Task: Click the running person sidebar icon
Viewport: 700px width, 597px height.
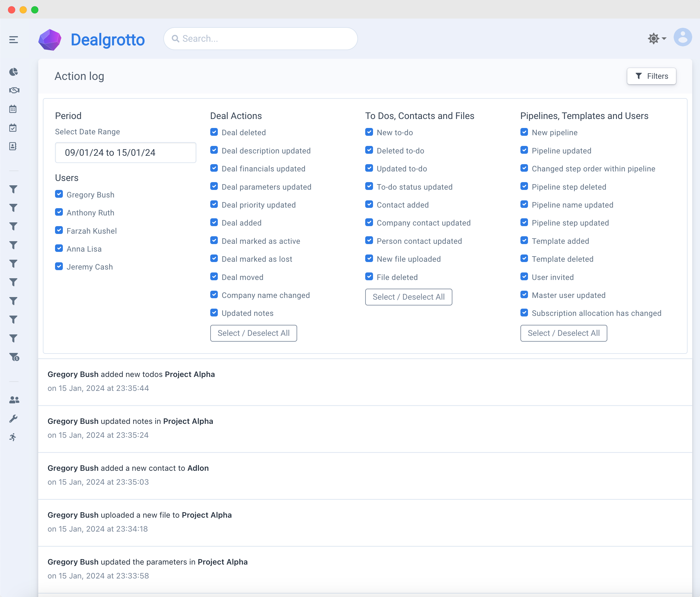Action: point(13,437)
